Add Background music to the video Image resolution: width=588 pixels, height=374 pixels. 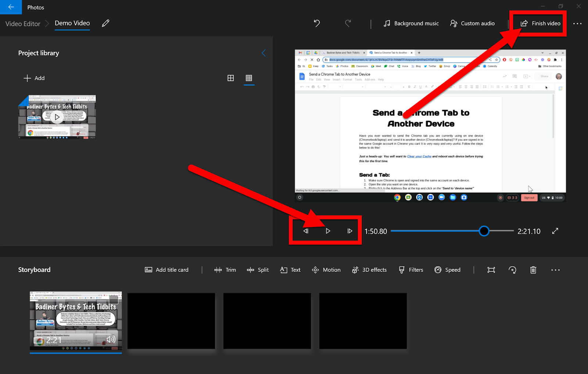[x=411, y=23]
